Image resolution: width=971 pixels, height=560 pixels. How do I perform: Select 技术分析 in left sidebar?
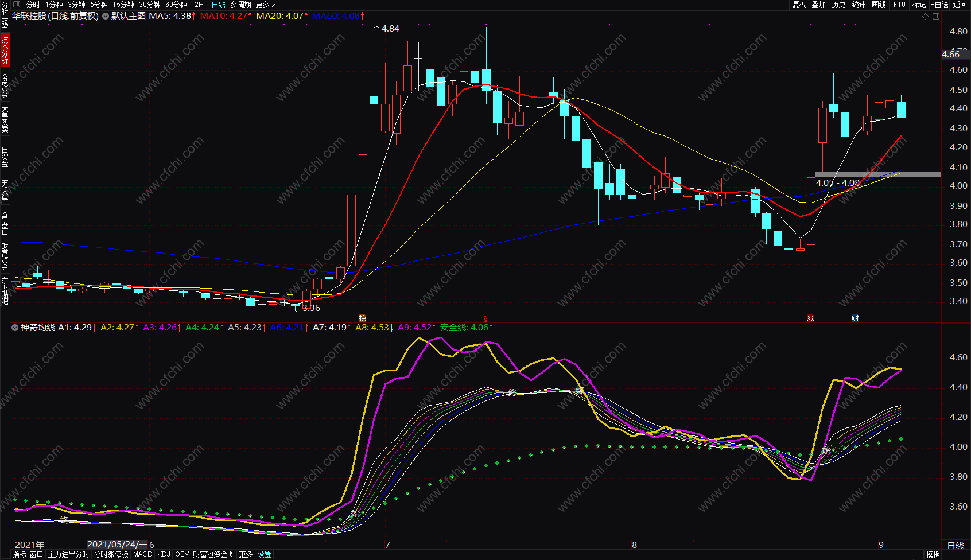point(5,49)
